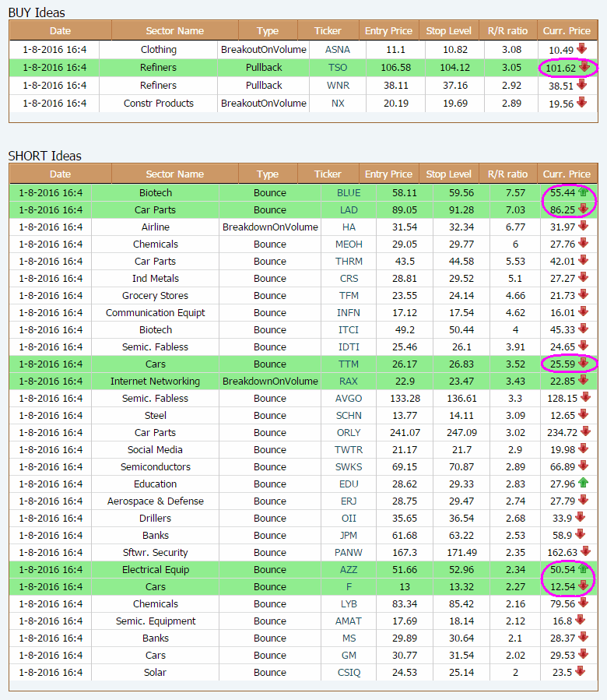The height and width of the screenshot is (700, 607).
Task: Sort BUY Ideas by the Date column header
Action: pyautogui.click(x=60, y=31)
